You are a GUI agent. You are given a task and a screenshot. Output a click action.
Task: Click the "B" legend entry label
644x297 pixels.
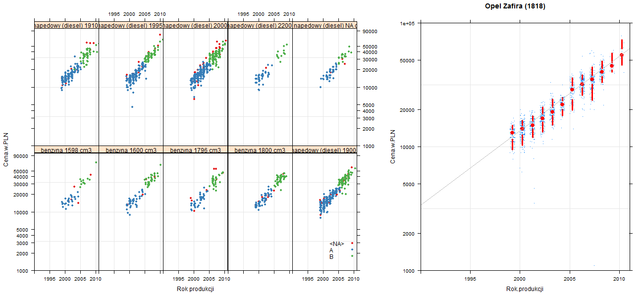tap(331, 256)
